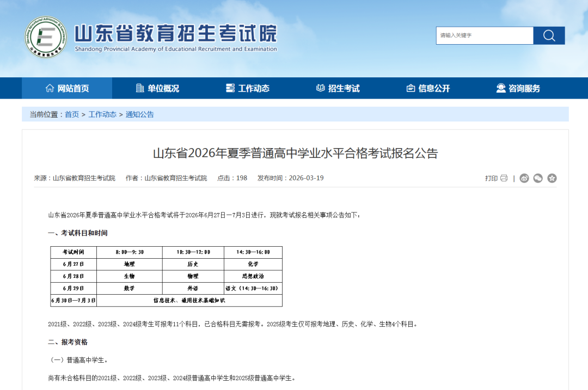
Task: Click the home icon on 网站首页
Action: pyautogui.click(x=50, y=88)
